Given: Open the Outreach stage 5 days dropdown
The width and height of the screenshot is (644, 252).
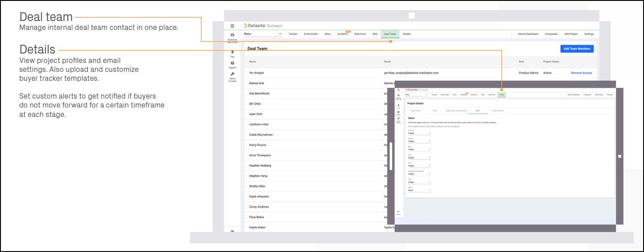Looking at the screenshot, I should pos(419,133).
